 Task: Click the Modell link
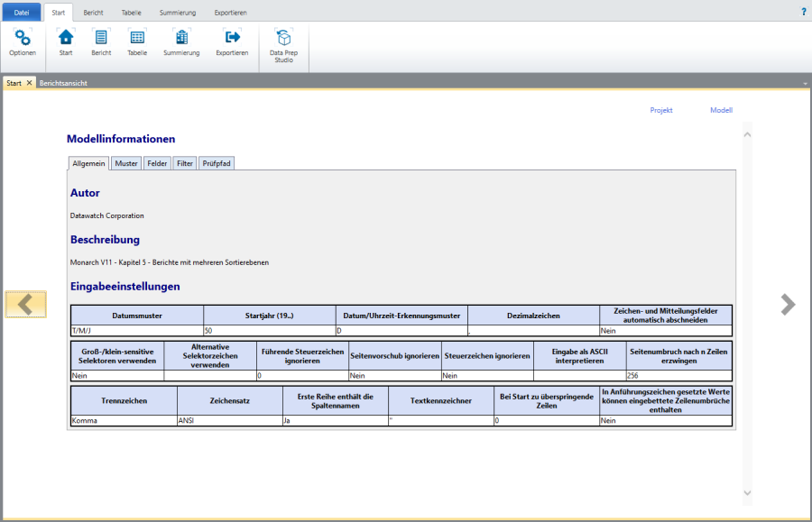click(721, 110)
